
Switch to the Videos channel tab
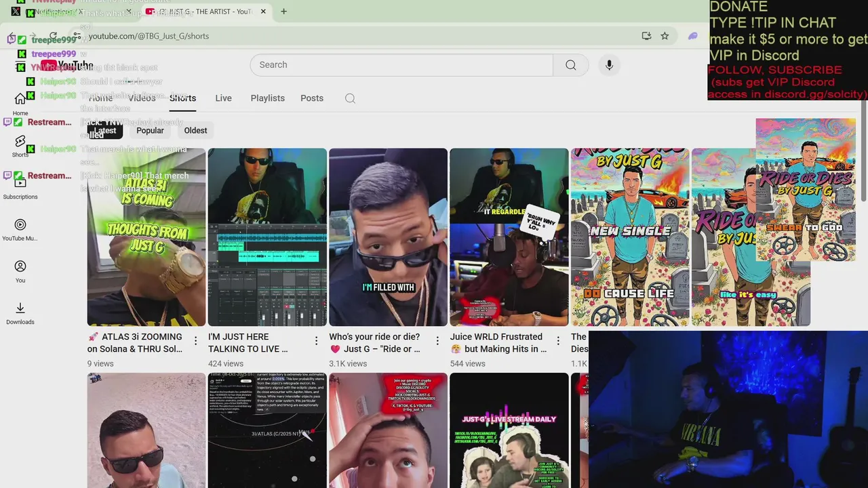click(142, 98)
